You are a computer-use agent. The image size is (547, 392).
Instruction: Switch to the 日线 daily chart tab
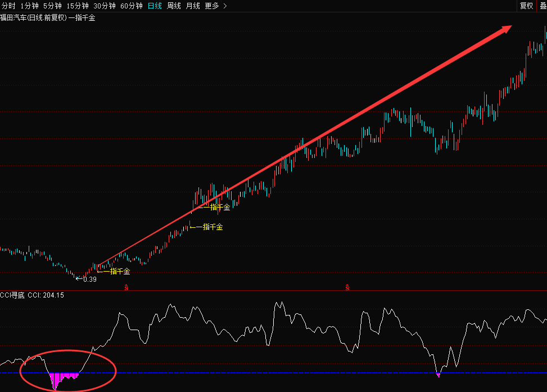[155, 6]
